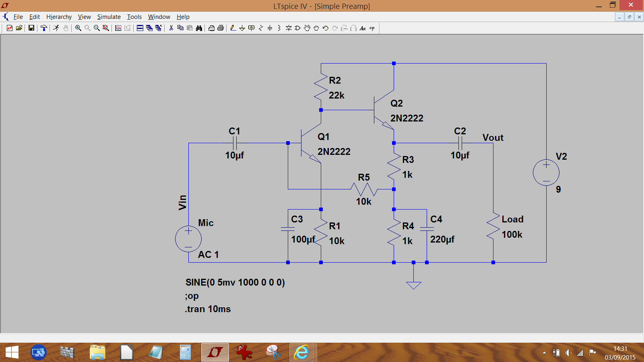
Task: Open the Window menu
Action: pos(159,17)
